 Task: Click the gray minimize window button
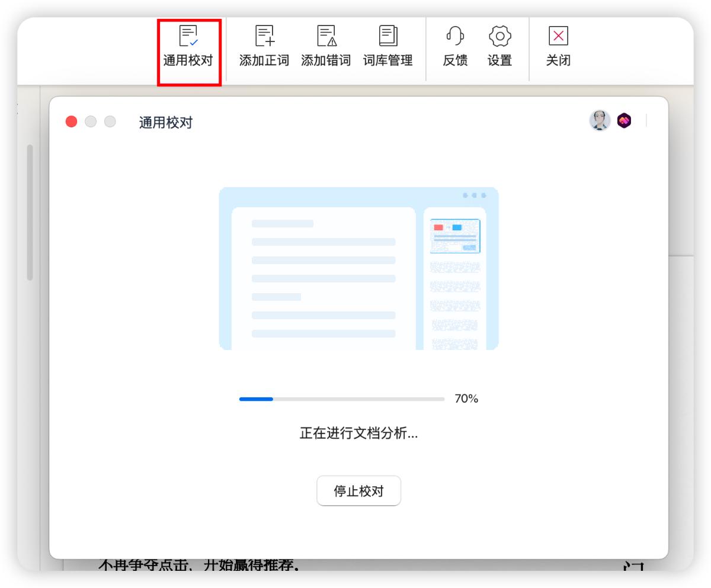point(91,121)
